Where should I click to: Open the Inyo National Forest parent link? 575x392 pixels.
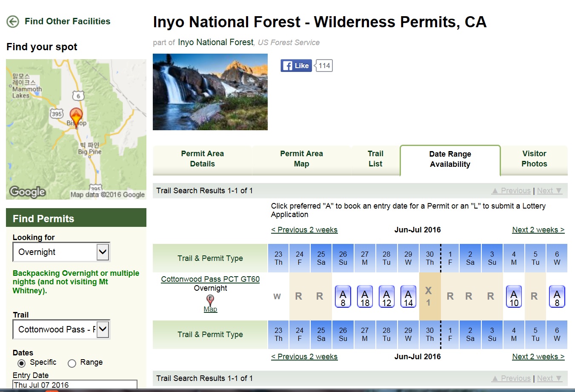coord(215,42)
